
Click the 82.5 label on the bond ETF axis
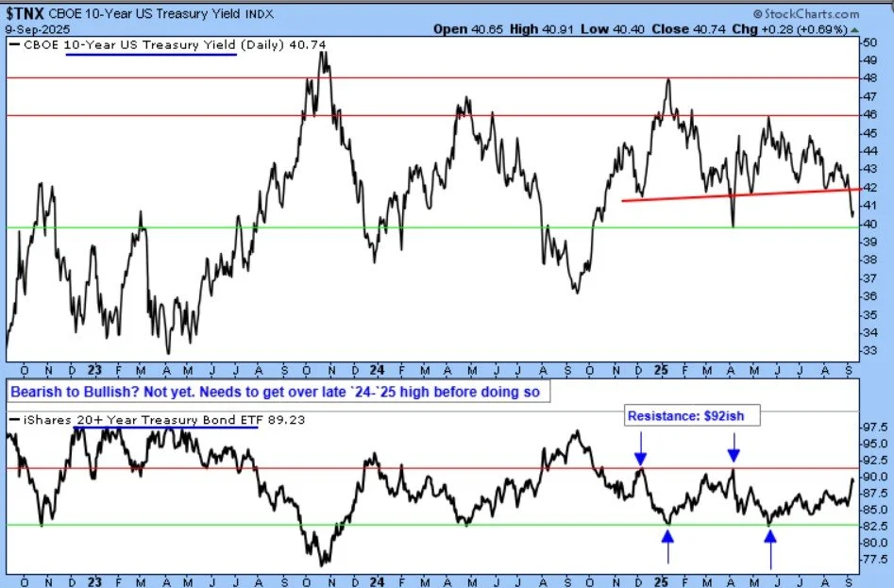(875, 527)
